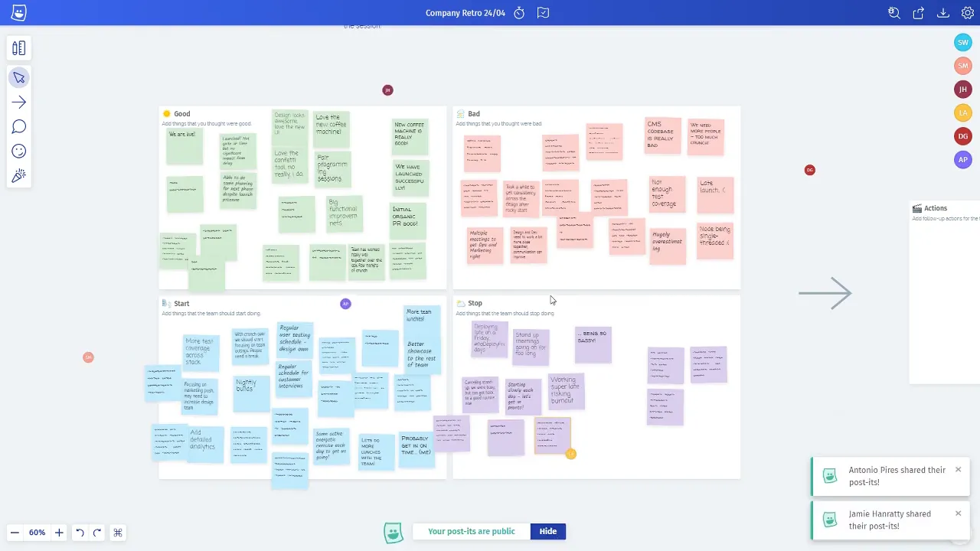The width and height of the screenshot is (980, 551).
Task: Click the confetti party popper tool
Action: pyautogui.click(x=19, y=176)
